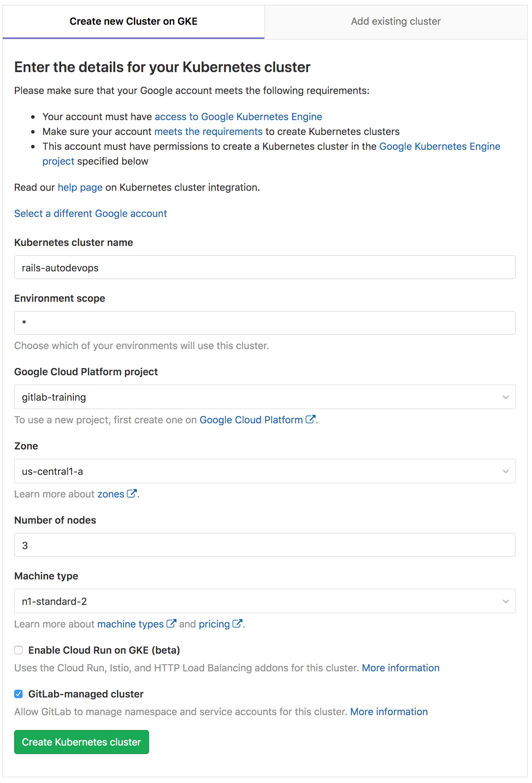Click the pricing external link icon
532x783 pixels.
[x=237, y=623]
